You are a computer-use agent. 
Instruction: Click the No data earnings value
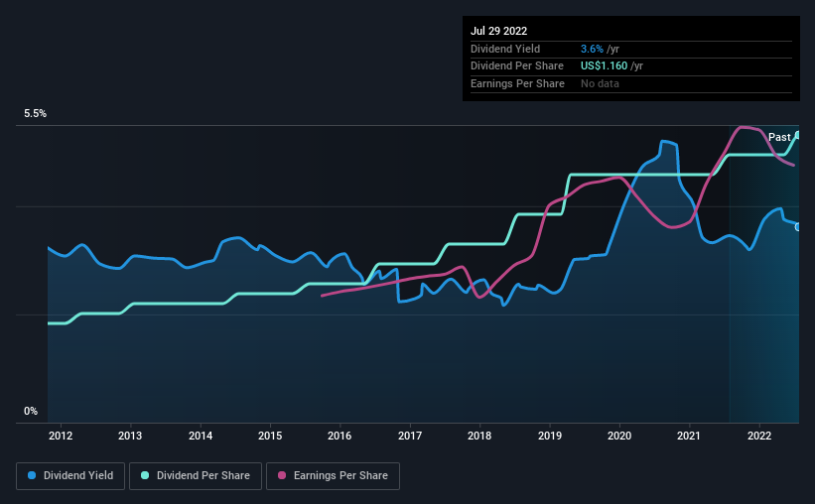[x=600, y=83]
